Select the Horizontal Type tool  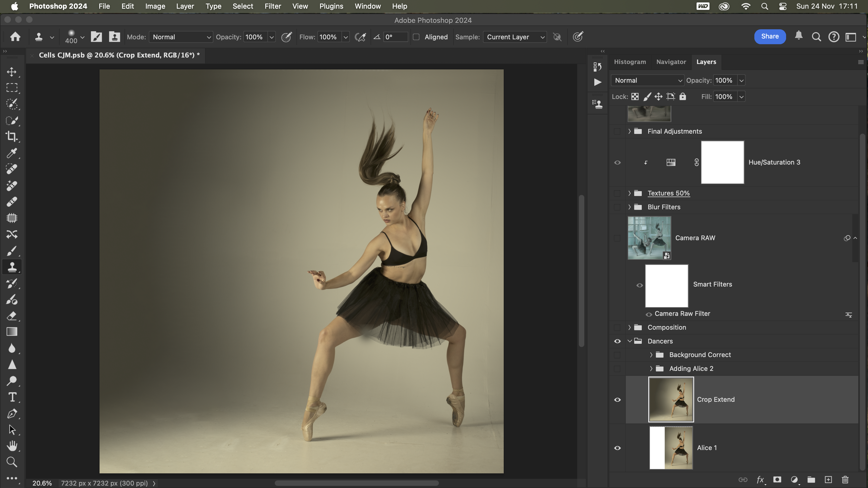[12, 397]
